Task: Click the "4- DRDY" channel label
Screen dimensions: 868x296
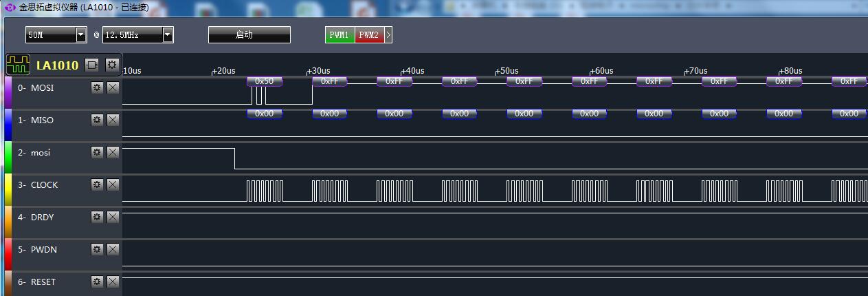Action: click(36, 218)
